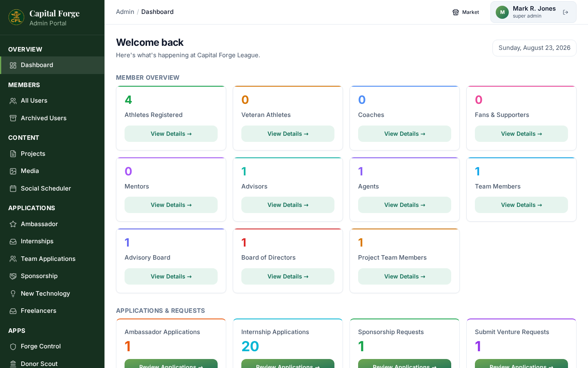
Task: Click the Ambassador star icon
Action: pyautogui.click(x=13, y=224)
